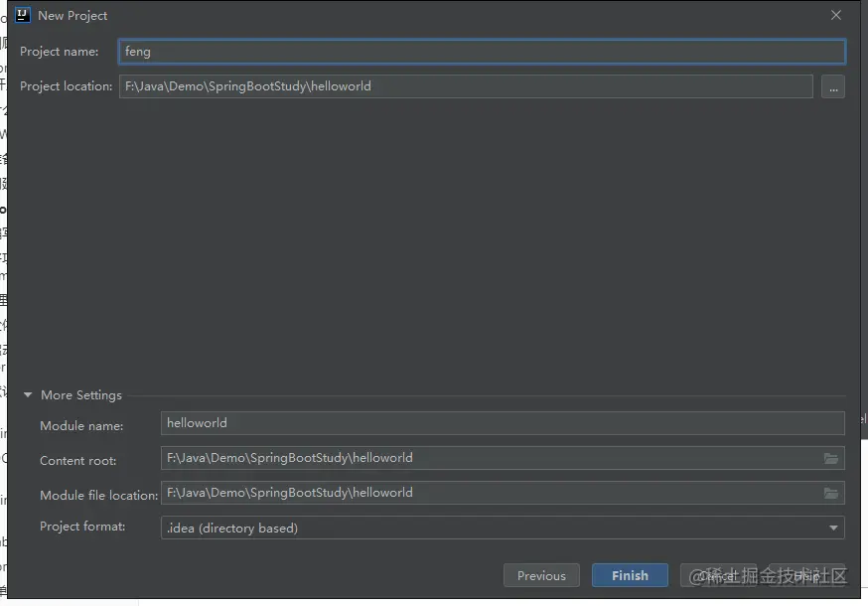Image resolution: width=868 pixels, height=606 pixels.
Task: Focus the Project name field containing feng
Action: coord(482,52)
